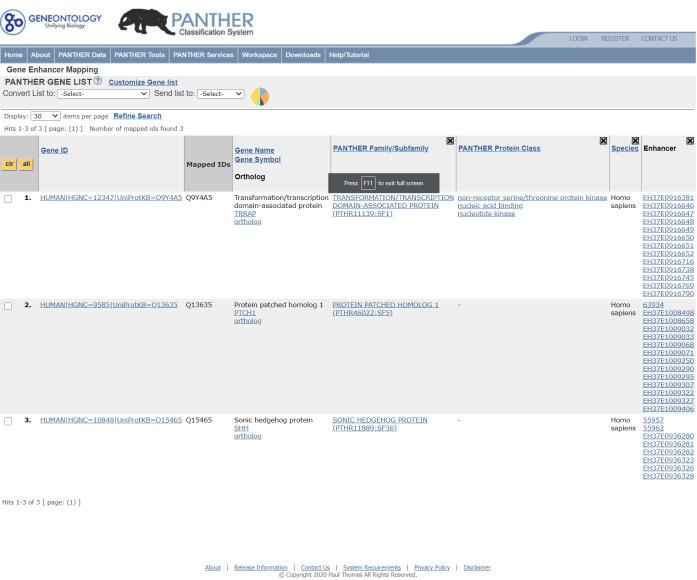697x580 pixels.
Task: Click the Gene Ontology logo
Action: (x=52, y=21)
